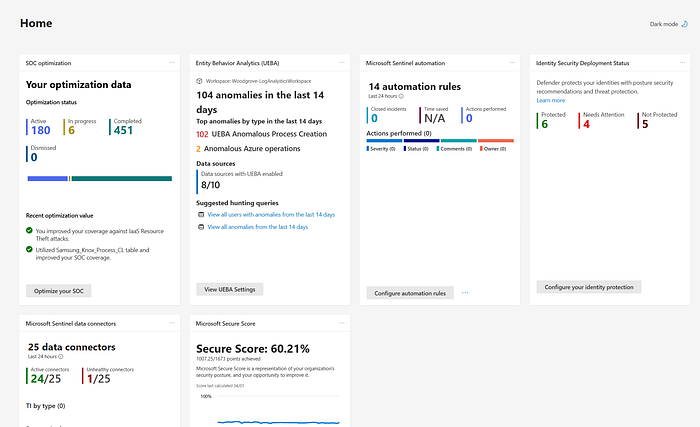Click In progress count 6
700x427 pixels.
click(71, 130)
